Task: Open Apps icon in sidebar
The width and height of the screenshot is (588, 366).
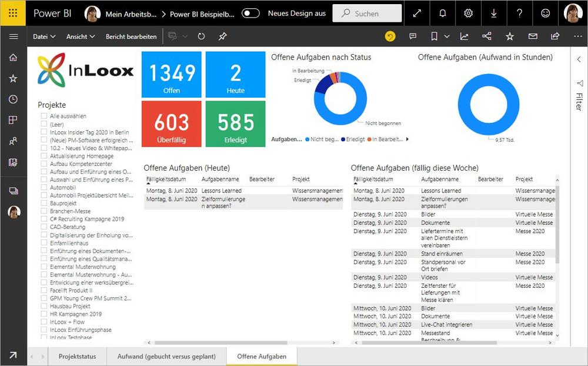Action: tap(13, 120)
